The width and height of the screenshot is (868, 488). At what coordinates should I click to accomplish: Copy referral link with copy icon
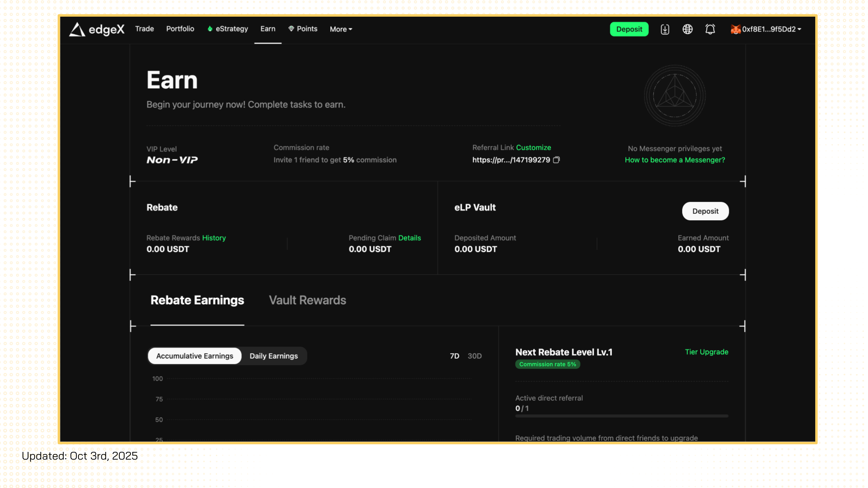(x=556, y=160)
